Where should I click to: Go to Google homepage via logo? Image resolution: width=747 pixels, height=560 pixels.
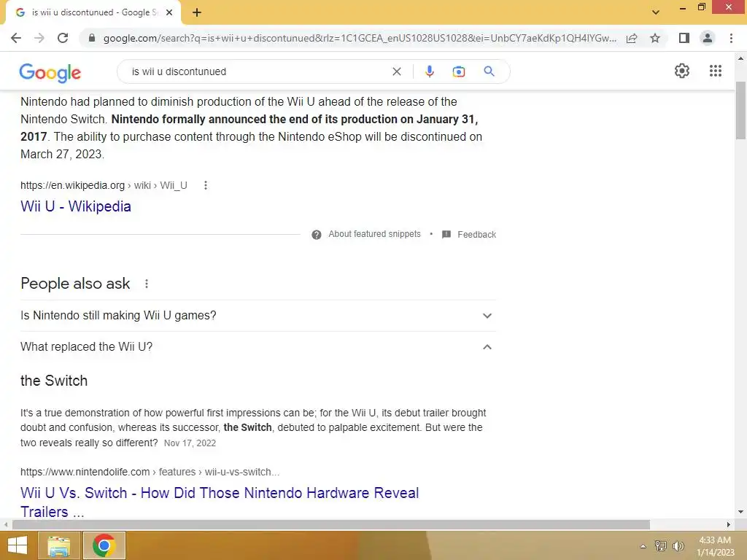[50, 72]
